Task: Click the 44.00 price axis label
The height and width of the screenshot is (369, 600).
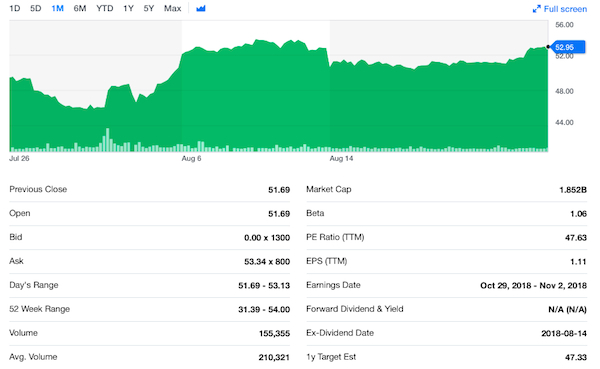Action: [564, 122]
